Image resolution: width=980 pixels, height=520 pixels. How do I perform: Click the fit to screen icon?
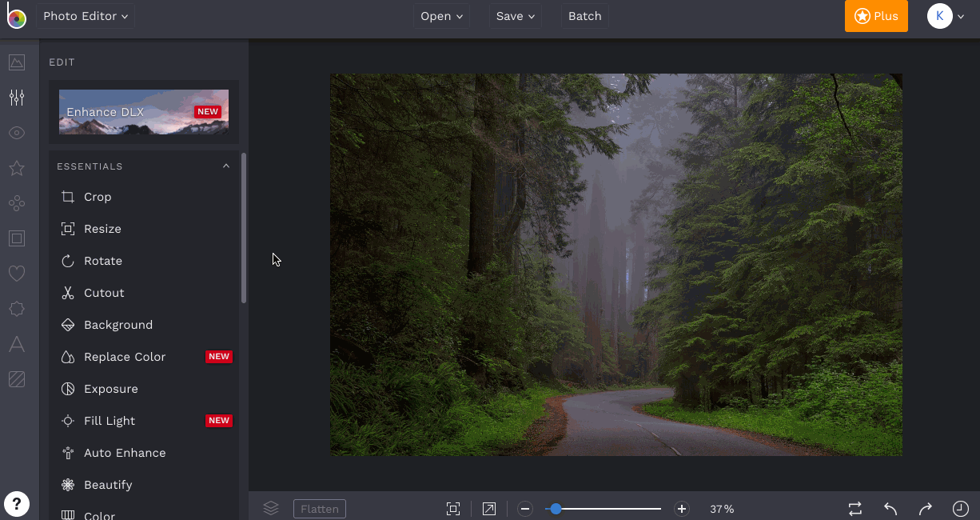(x=453, y=509)
